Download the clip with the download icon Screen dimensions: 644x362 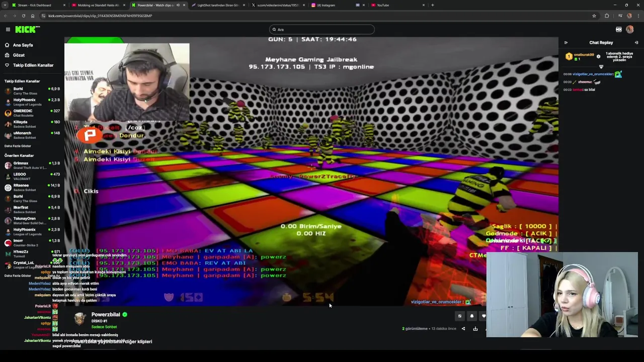coord(475,329)
